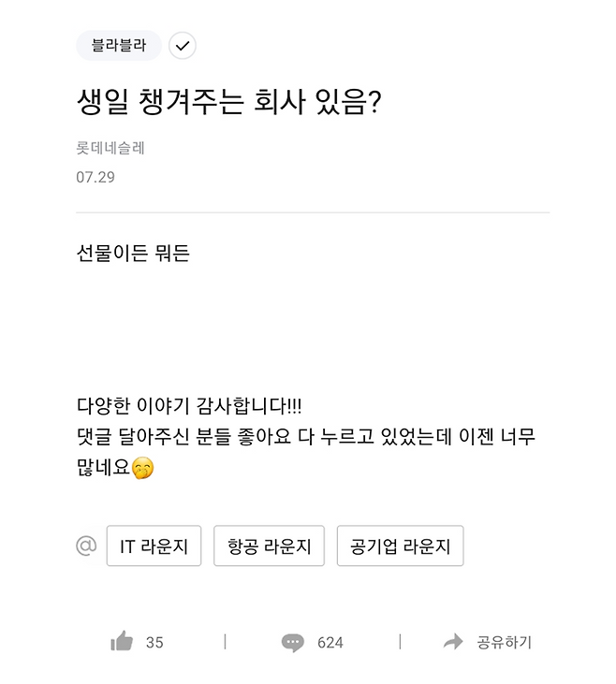Click the comment count 624
The height and width of the screenshot is (684, 616).
(330, 642)
